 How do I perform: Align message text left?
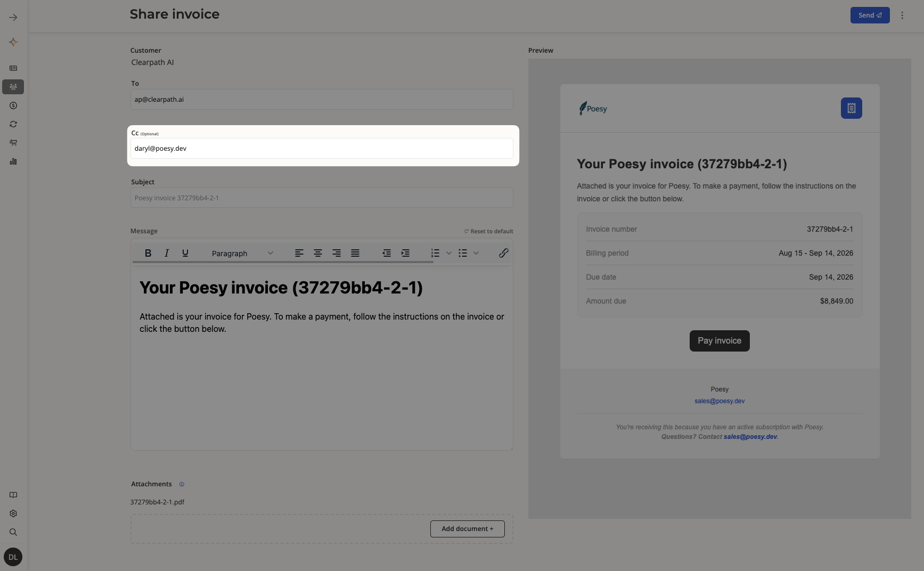299,253
